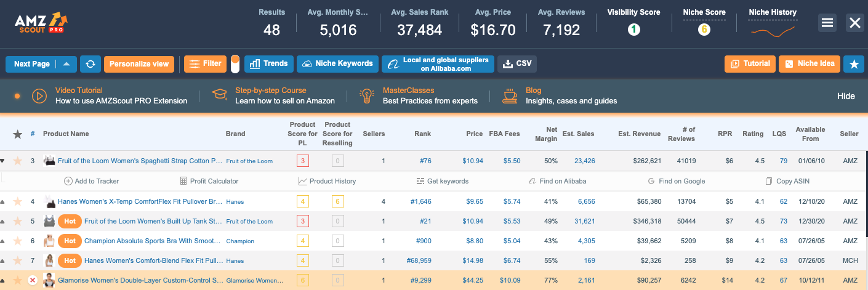Click the refresh arrows icon button
Viewport: 868px width, 290px height.
[x=90, y=64]
